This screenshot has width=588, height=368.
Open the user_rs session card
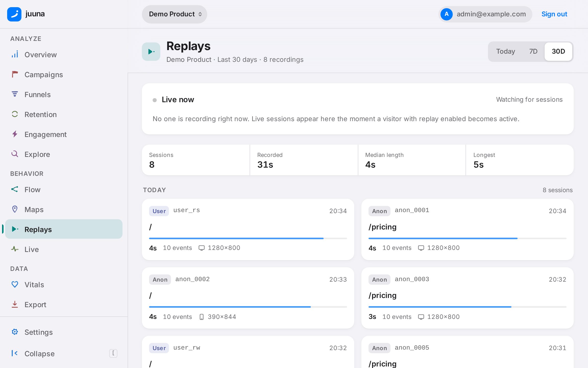click(x=248, y=229)
